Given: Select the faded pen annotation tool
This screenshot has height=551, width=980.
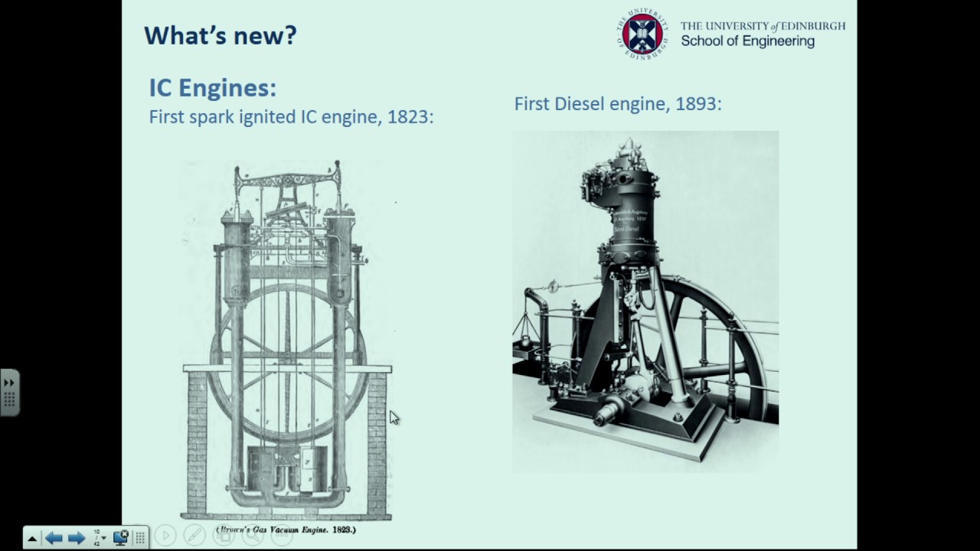Looking at the screenshot, I should 194,536.
